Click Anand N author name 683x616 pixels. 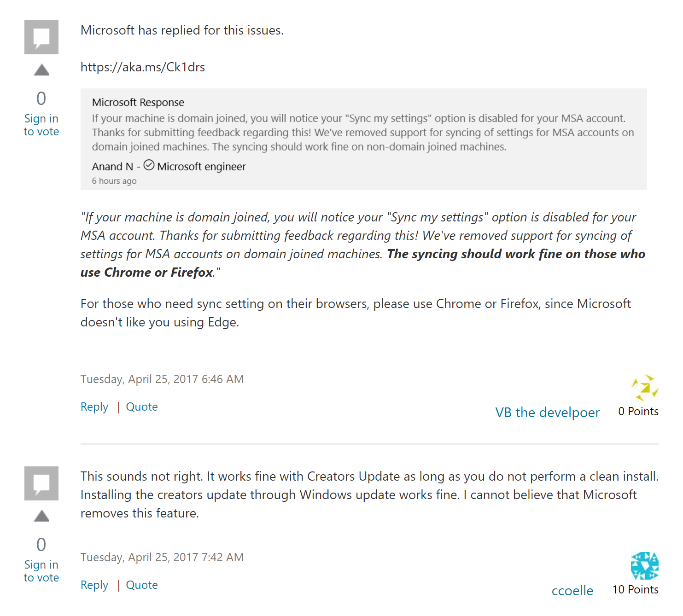click(112, 167)
